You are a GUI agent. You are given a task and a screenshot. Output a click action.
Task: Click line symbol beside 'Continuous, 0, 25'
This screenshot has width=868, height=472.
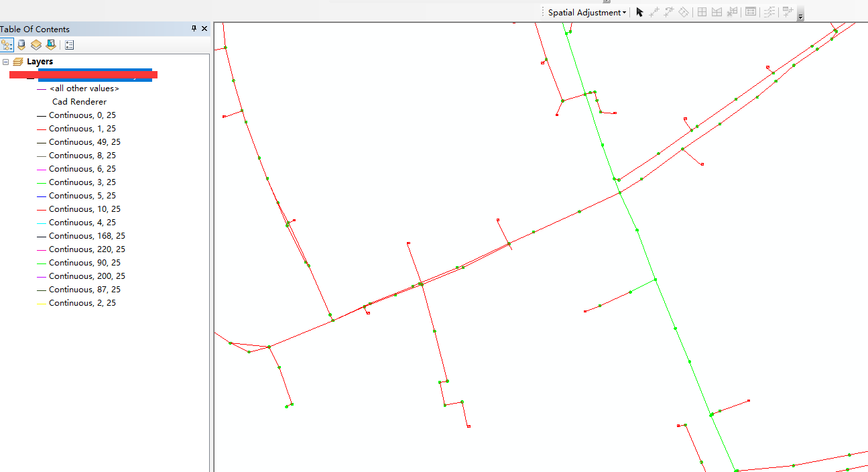(x=42, y=115)
